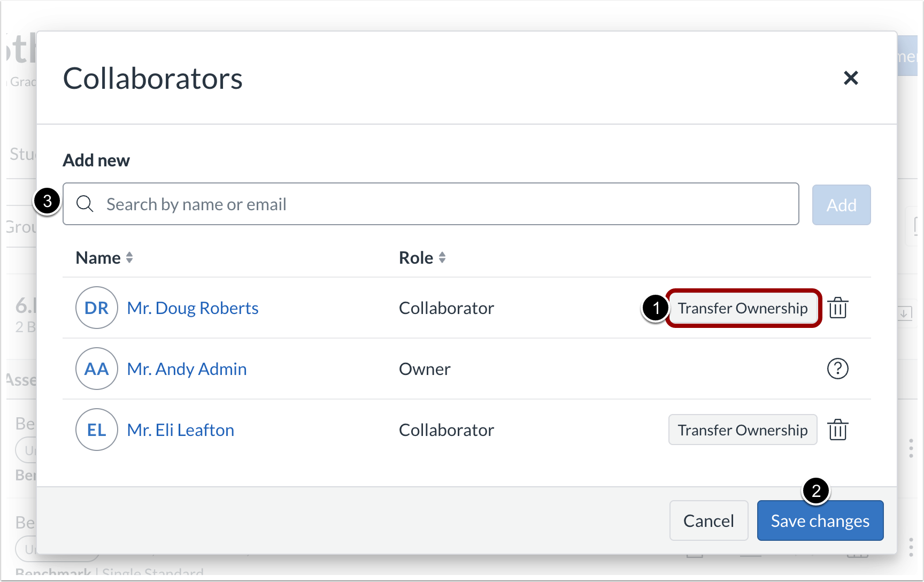This screenshot has height=582, width=924.
Task: Toggle ownership transfer for Doug Roberts
Action: click(743, 308)
